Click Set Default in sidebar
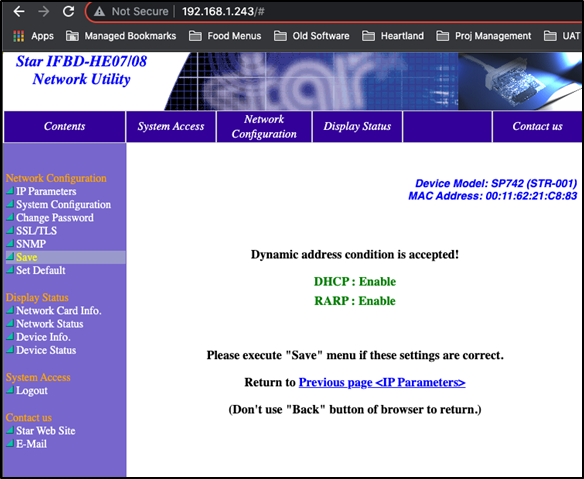The height and width of the screenshot is (479, 584). tap(41, 270)
